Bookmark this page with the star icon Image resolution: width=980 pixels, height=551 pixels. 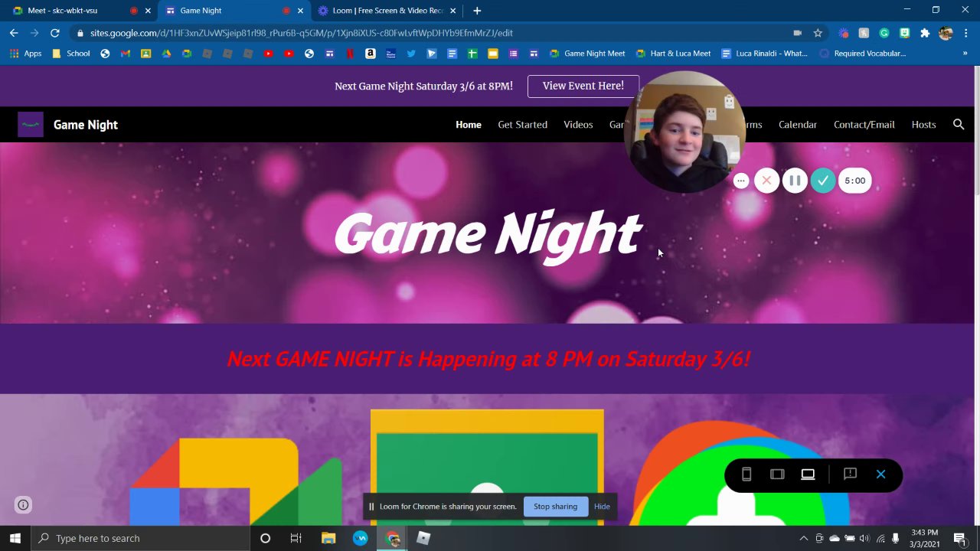[818, 33]
